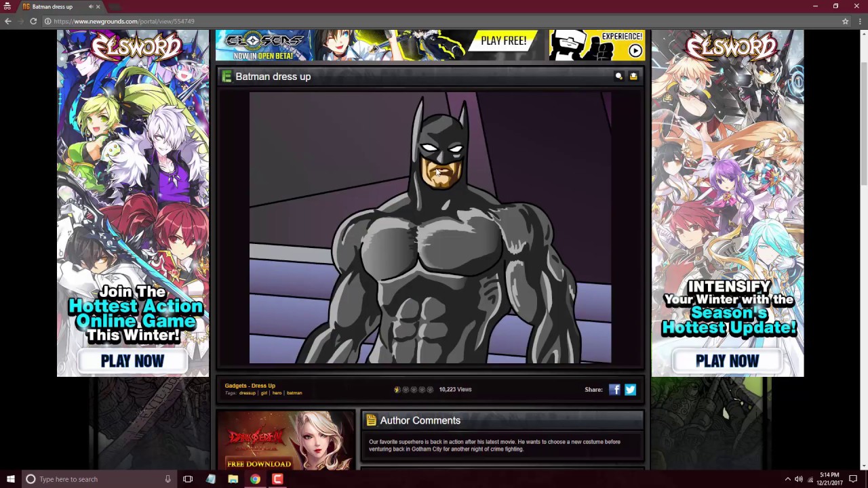Rate the game with the first star
This screenshot has height=488, width=868.
pos(397,390)
